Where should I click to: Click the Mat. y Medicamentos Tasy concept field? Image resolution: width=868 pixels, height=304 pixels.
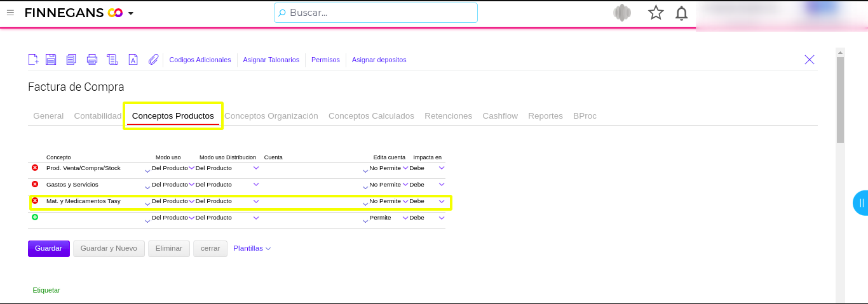(94, 201)
